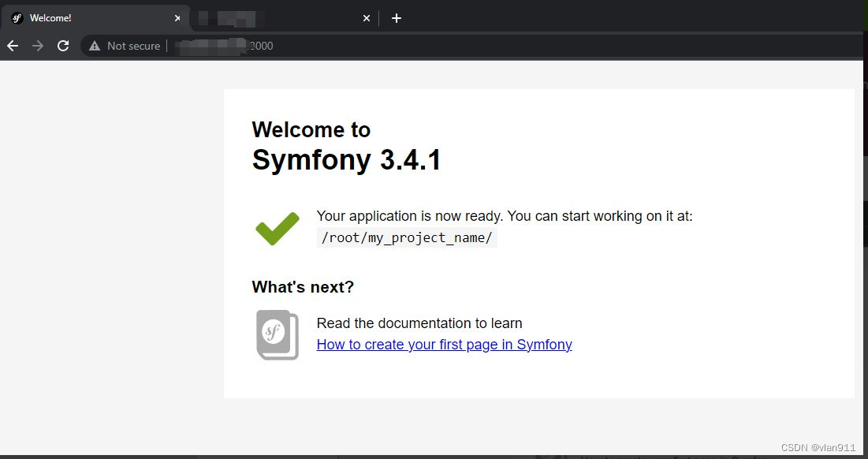The height and width of the screenshot is (459, 868).
Task: Switch to the Welcome! tab
Action: point(95,18)
